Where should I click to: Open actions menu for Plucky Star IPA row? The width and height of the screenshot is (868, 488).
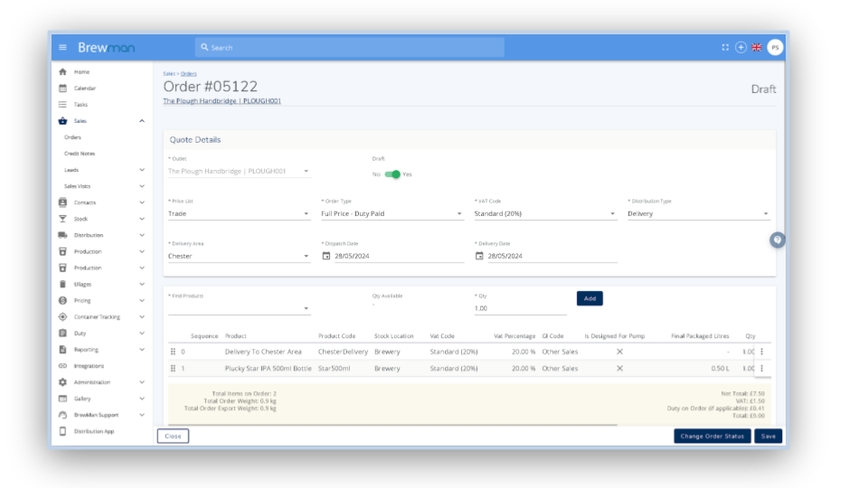click(x=761, y=369)
